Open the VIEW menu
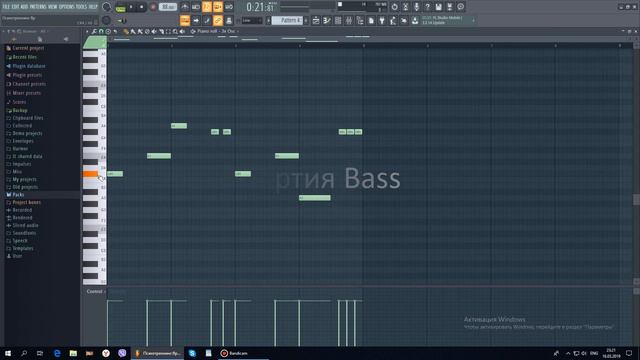 click(x=52, y=7)
